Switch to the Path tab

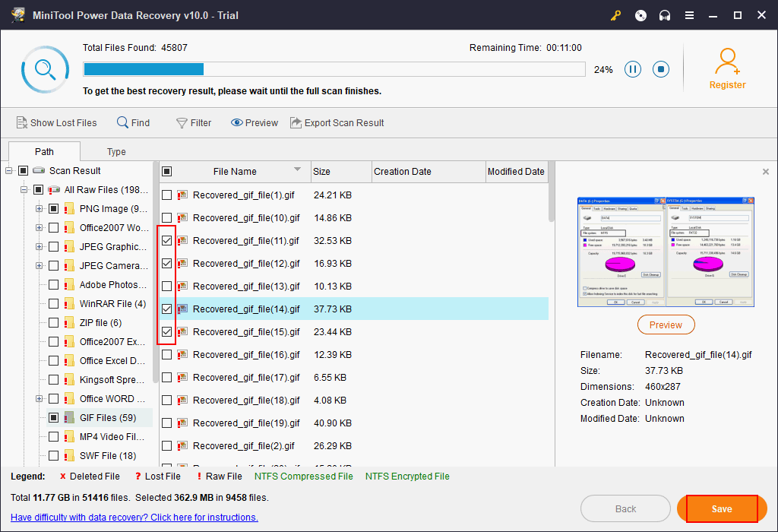pos(44,151)
